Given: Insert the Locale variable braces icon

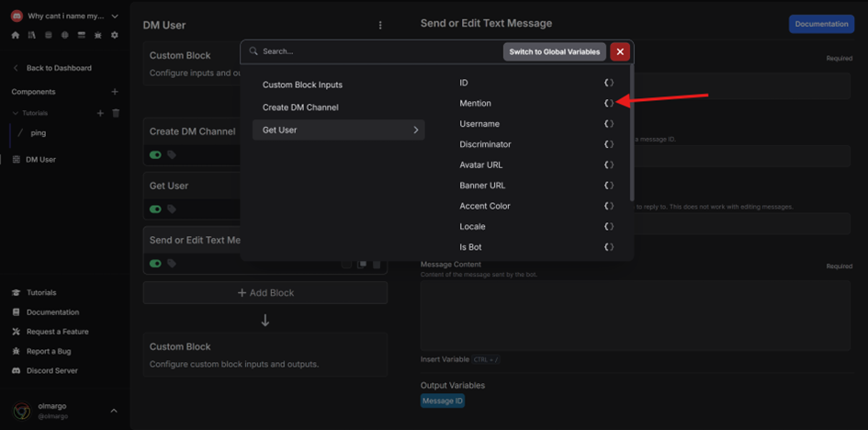Looking at the screenshot, I should click(609, 226).
